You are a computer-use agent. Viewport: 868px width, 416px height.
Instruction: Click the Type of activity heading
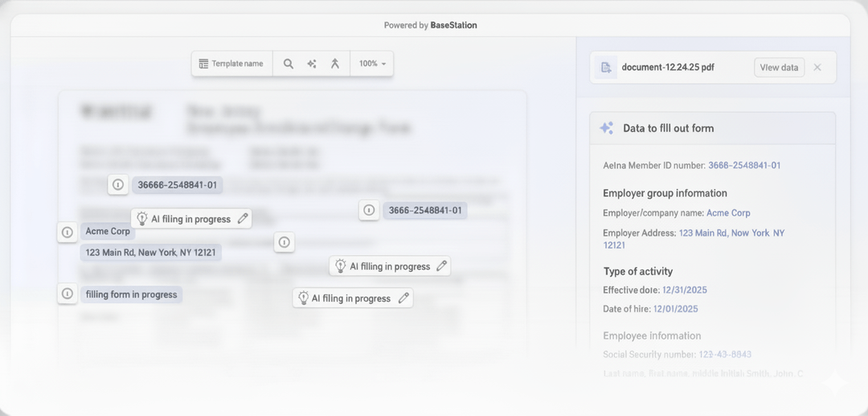click(x=638, y=271)
